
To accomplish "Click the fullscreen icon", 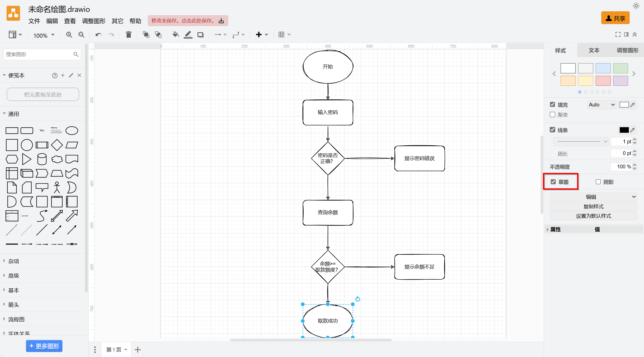I will click(x=618, y=34).
